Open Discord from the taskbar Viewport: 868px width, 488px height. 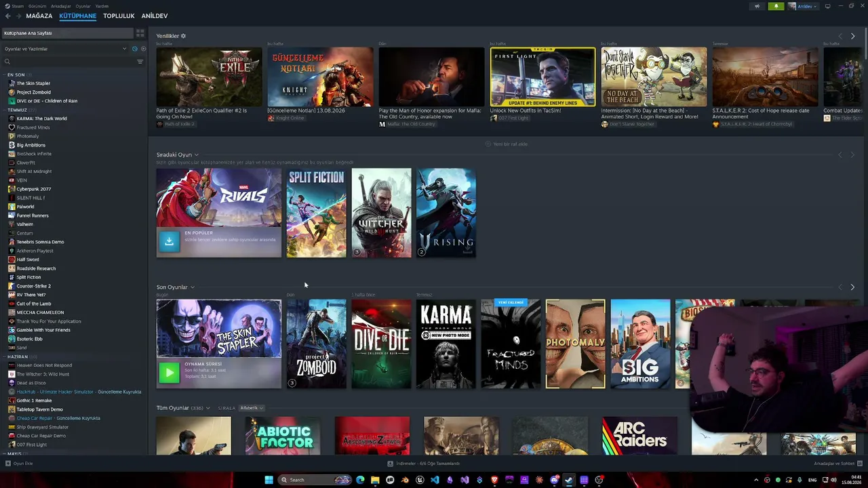[x=554, y=480]
